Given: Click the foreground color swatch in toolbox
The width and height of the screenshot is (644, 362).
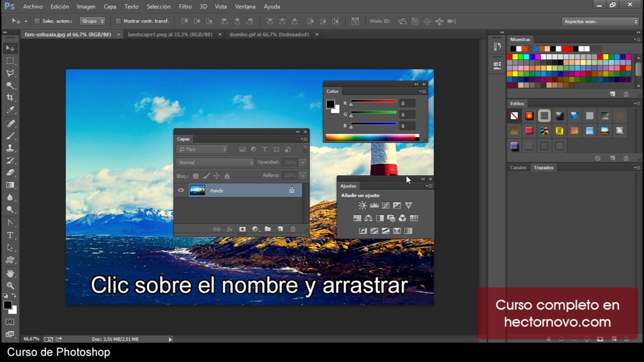Looking at the screenshot, I should click(8, 305).
